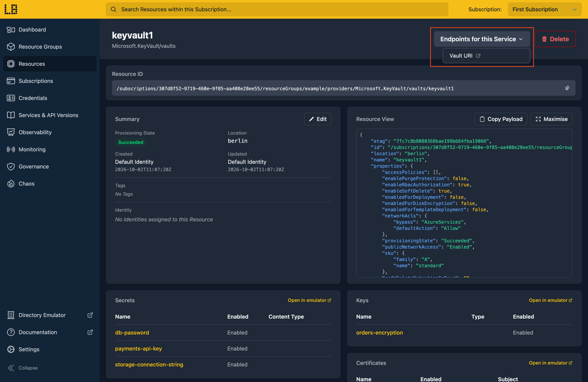Open the Documentation menu item
Viewport: 588px width, 382px height.
click(x=50, y=332)
